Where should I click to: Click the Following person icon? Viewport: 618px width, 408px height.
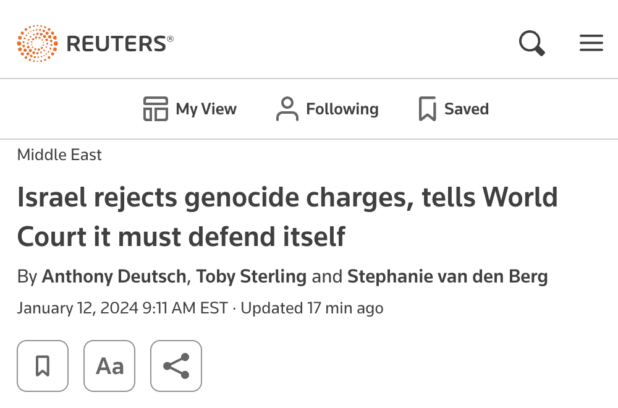[x=287, y=109]
